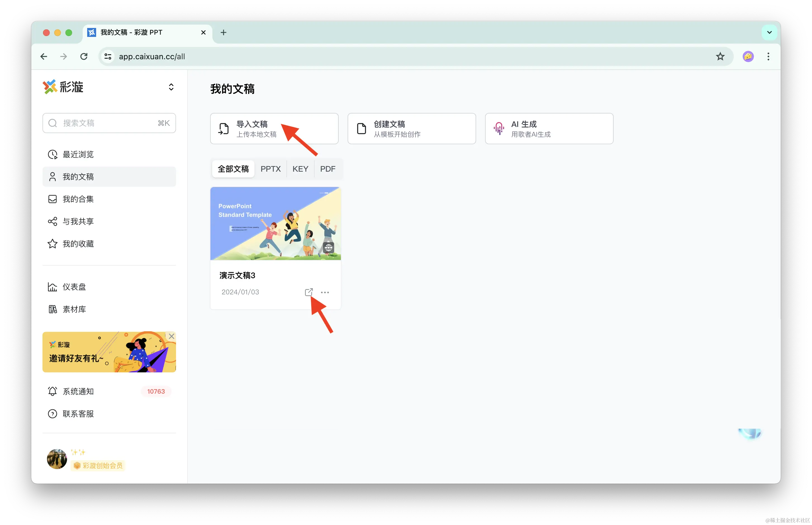
Task: Switch to the PPTX filter tab
Action: pos(270,169)
